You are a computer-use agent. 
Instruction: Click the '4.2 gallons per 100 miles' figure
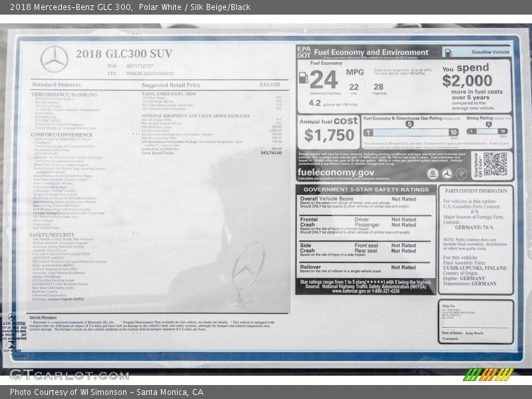pyautogui.click(x=333, y=103)
